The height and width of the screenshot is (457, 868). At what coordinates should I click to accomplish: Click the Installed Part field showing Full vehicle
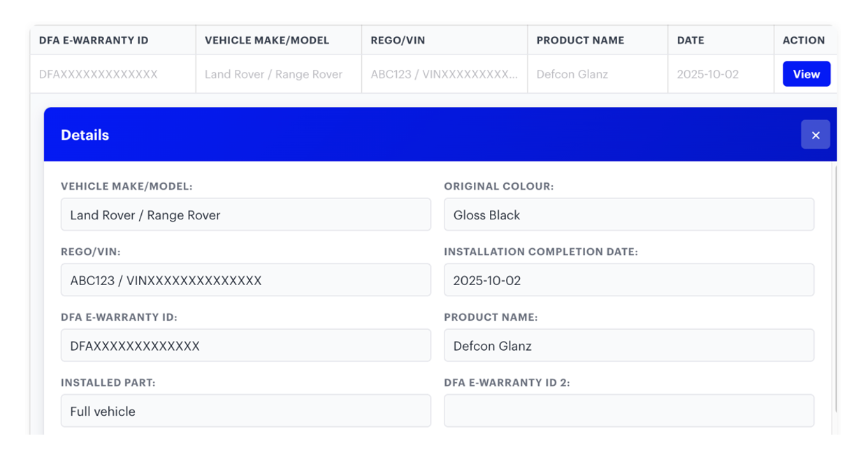click(x=245, y=411)
